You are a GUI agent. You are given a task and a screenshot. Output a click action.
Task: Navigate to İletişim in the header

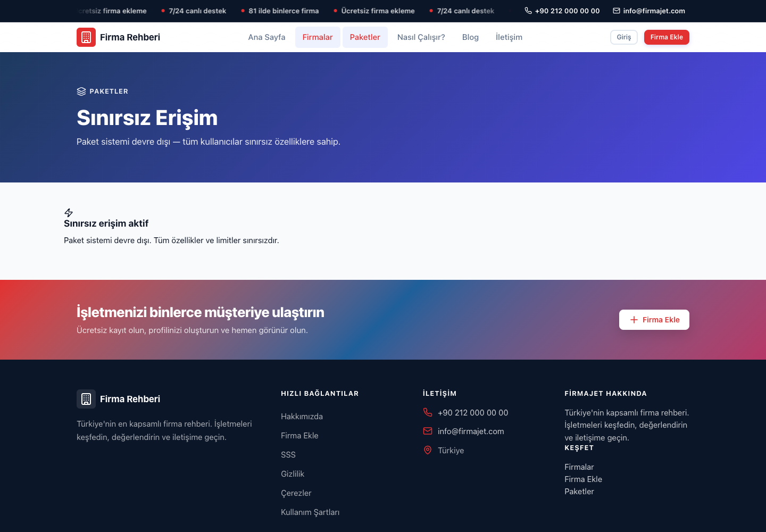coord(509,37)
